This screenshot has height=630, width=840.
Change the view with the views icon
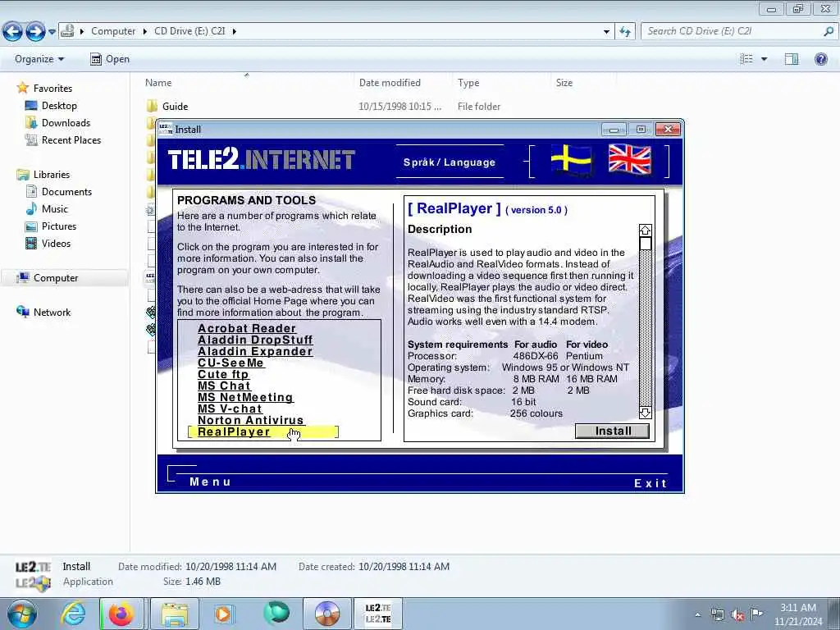[x=746, y=59]
